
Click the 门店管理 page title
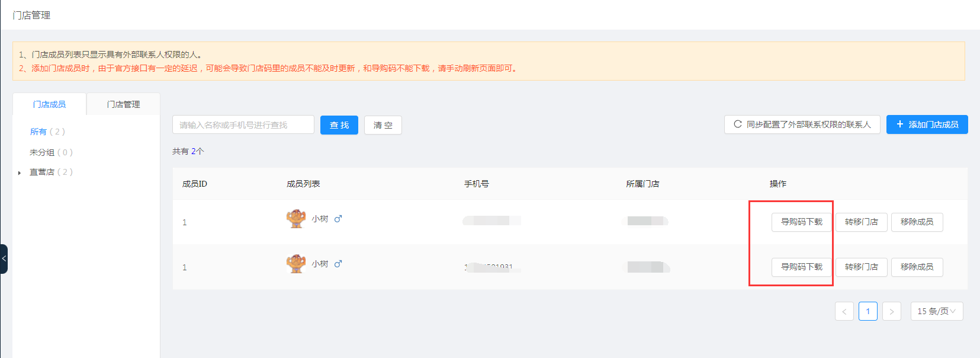(x=31, y=15)
